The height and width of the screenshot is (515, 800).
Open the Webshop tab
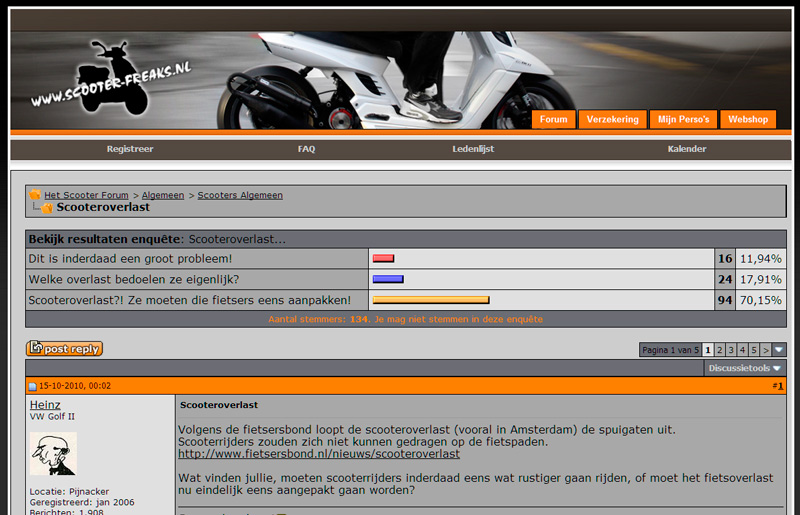pyautogui.click(x=748, y=119)
